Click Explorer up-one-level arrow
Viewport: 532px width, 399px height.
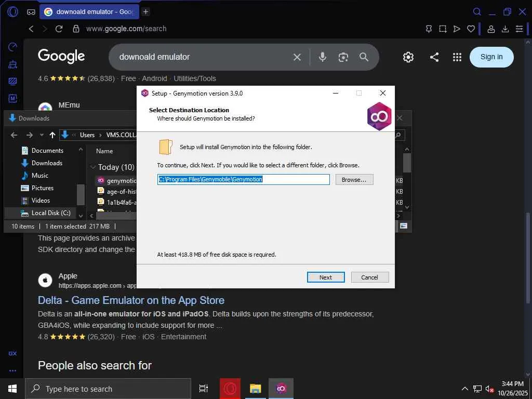point(52,135)
